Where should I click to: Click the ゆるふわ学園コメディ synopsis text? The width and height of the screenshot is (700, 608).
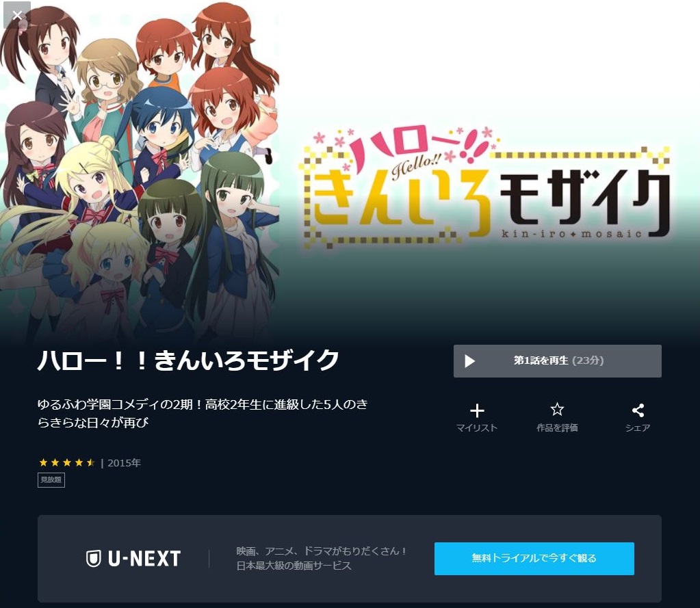click(x=203, y=413)
